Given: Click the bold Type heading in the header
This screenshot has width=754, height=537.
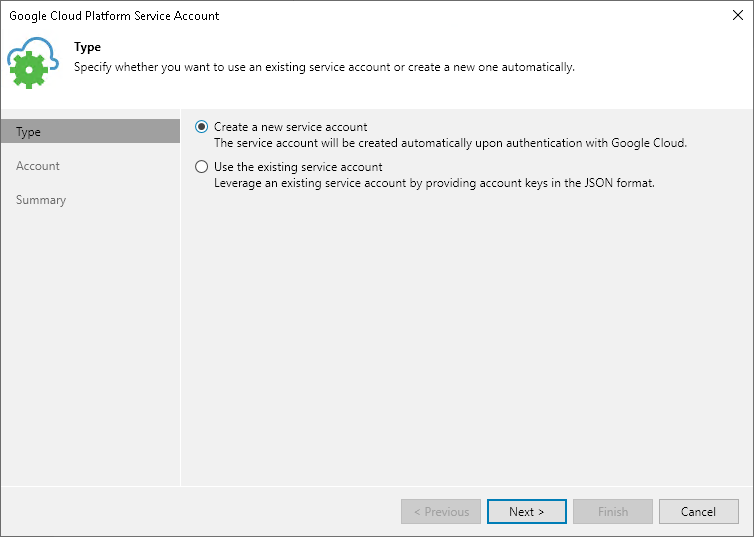Looking at the screenshot, I should [x=88, y=47].
